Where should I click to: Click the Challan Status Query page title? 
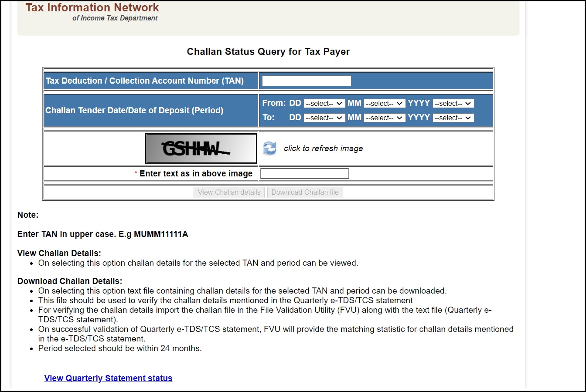click(268, 51)
